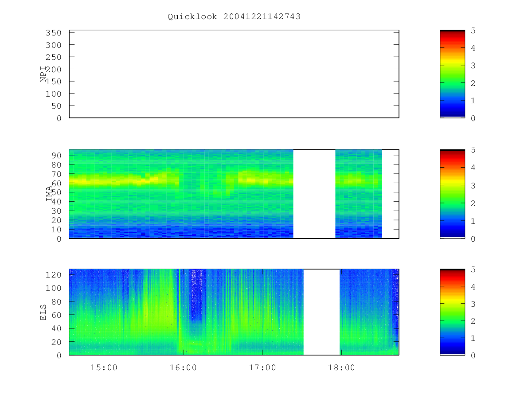
Task: Select the 16:00 time tick label
Action: pyautogui.click(x=183, y=368)
